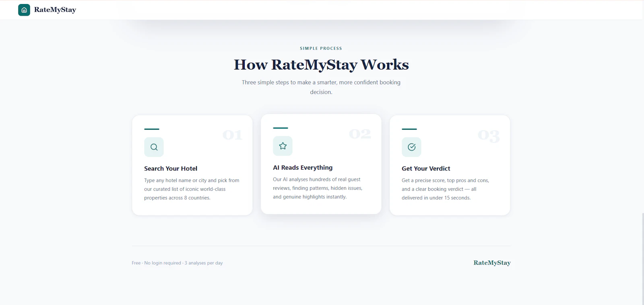This screenshot has width=644, height=305.
Task: Click the RateMyStay house logo icon
Action: pyautogui.click(x=24, y=10)
